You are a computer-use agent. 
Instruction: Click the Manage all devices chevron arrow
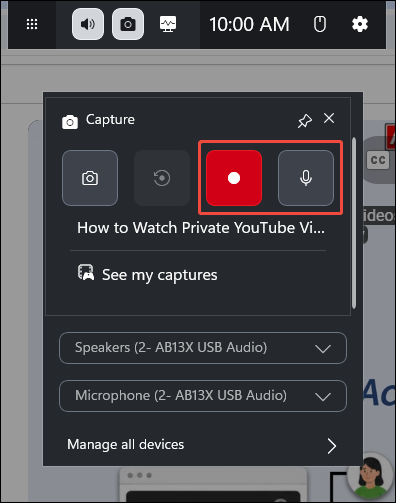[331, 446]
